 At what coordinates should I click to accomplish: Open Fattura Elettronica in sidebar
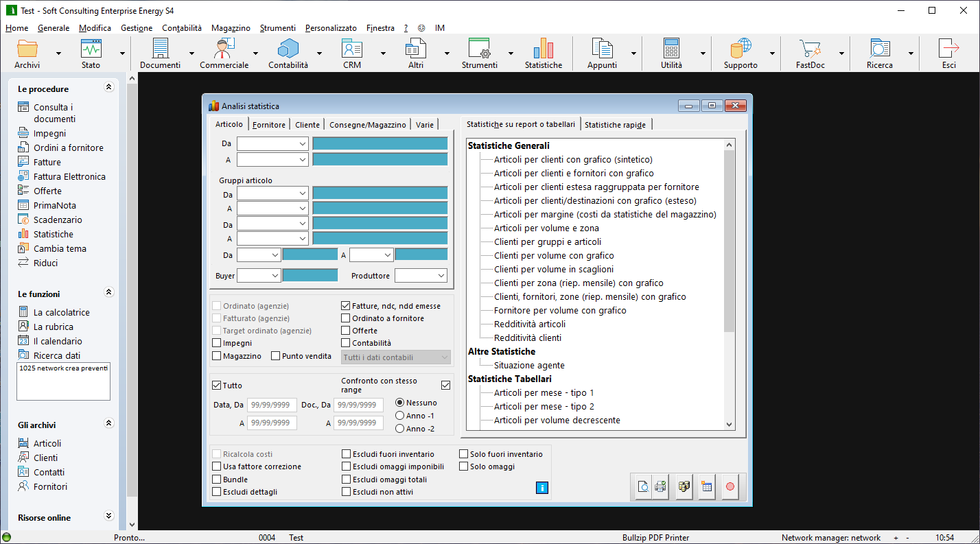tap(69, 176)
